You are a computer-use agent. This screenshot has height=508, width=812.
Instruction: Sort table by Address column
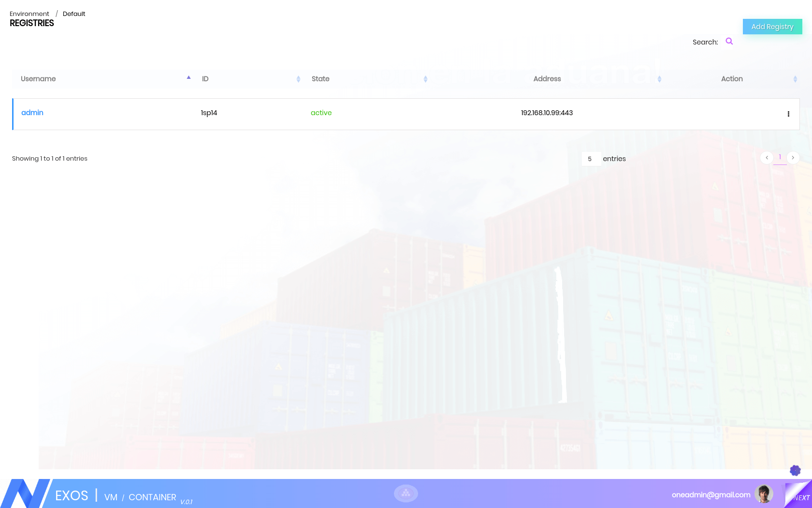coord(547,79)
